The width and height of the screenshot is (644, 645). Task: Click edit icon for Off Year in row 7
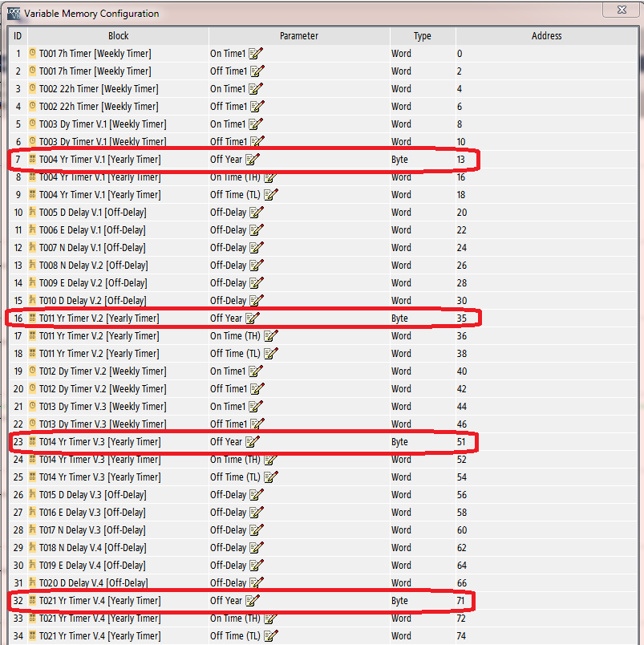[253, 159]
